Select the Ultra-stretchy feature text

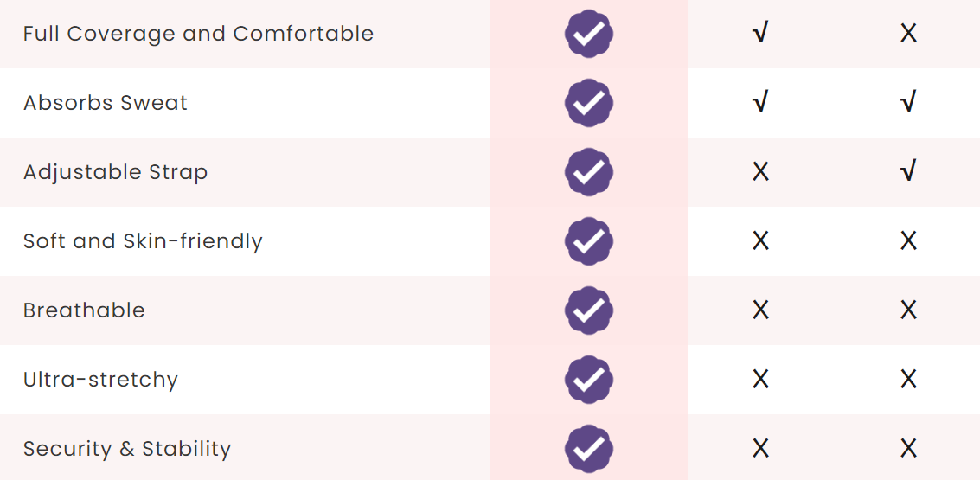click(x=100, y=380)
